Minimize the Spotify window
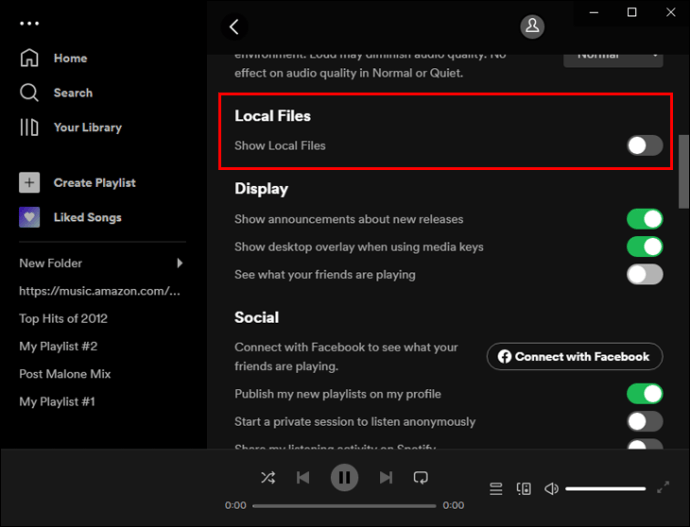Image resolution: width=690 pixels, height=527 pixels. coord(594,12)
